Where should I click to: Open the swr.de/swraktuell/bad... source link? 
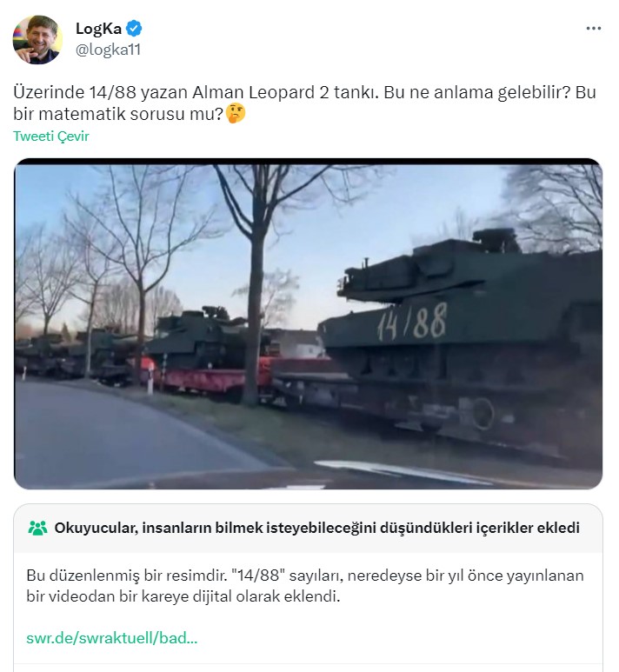112,638
